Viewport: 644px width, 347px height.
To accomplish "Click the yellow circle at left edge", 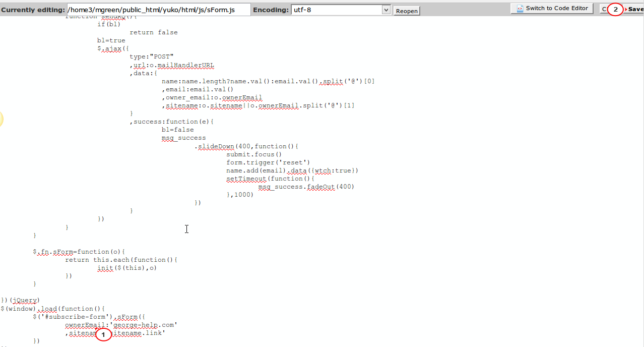I will pyautogui.click(x=1, y=119).
